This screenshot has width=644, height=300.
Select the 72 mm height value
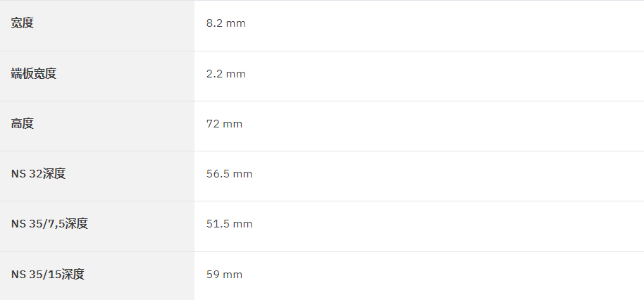pos(224,124)
